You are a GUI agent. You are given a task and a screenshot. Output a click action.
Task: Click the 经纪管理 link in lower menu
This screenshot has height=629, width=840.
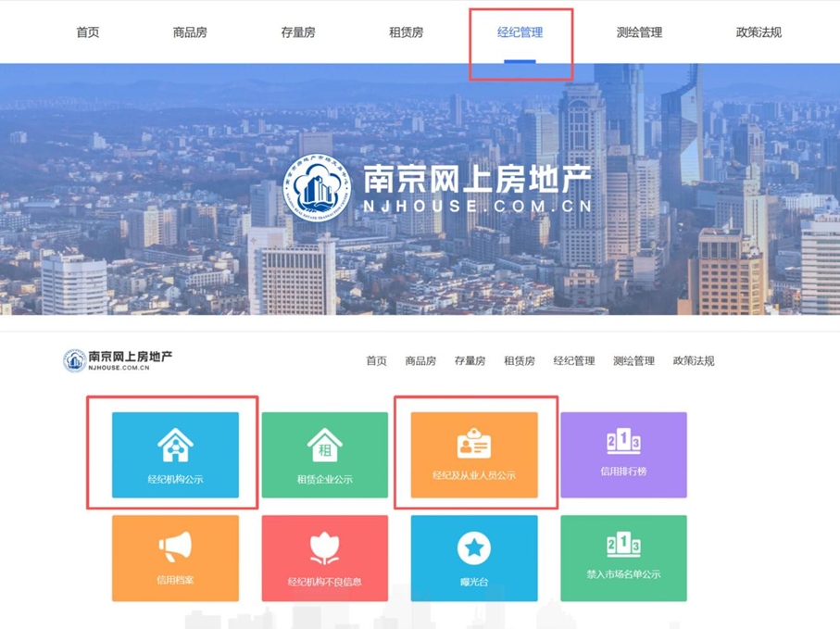[x=574, y=360]
